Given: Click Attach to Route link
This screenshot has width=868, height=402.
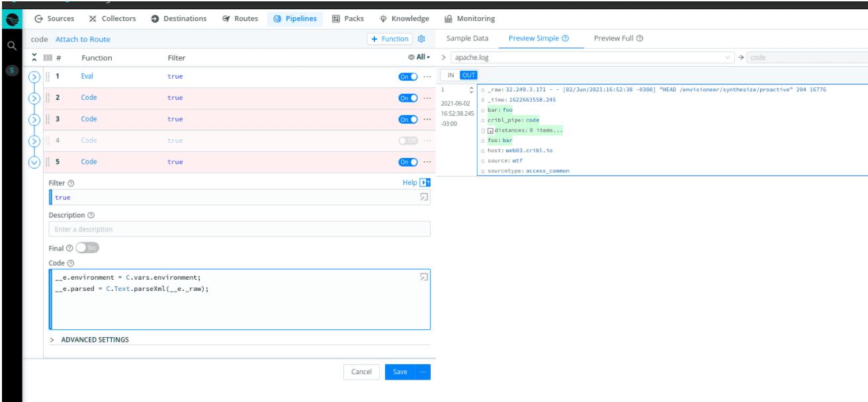Looking at the screenshot, I should tap(83, 39).
